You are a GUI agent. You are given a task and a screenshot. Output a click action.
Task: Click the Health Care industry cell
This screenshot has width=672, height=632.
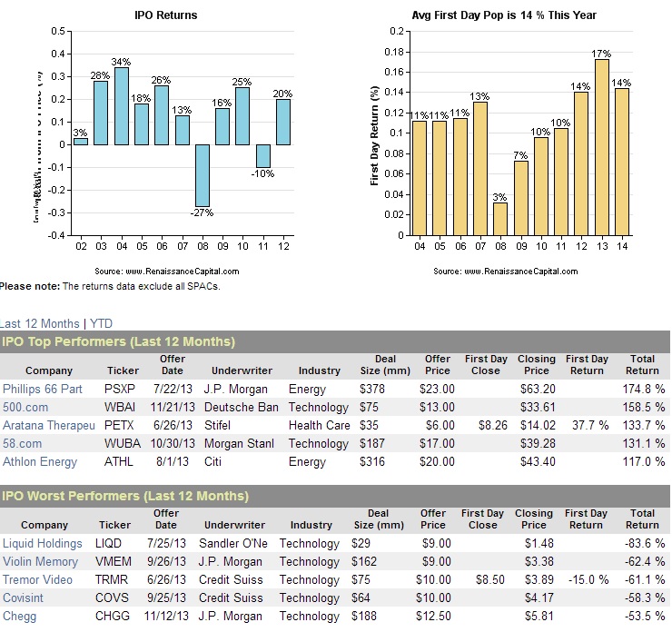point(320,426)
